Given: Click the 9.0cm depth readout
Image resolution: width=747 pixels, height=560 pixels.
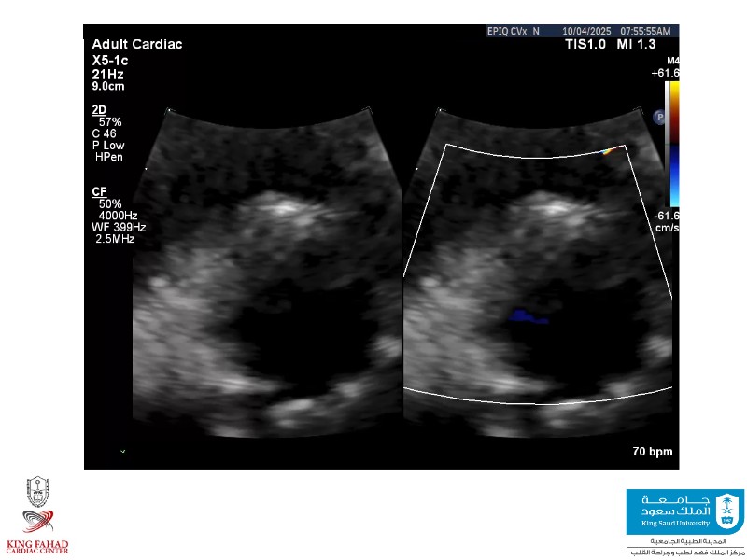Looking at the screenshot, I should (x=108, y=86).
